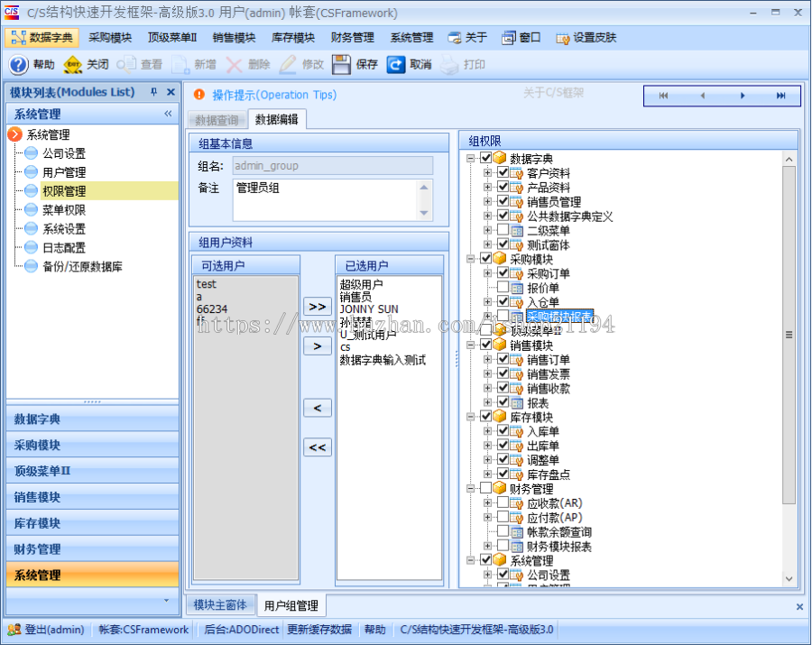Collapse the 财务管理 permissions node
Image resolution: width=812 pixels, height=645 pixels.
[x=470, y=488]
